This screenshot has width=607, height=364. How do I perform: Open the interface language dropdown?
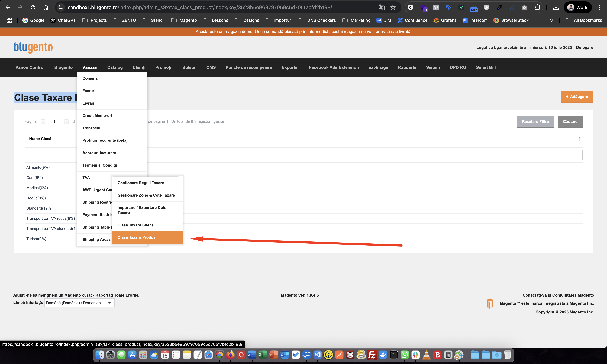point(79,303)
